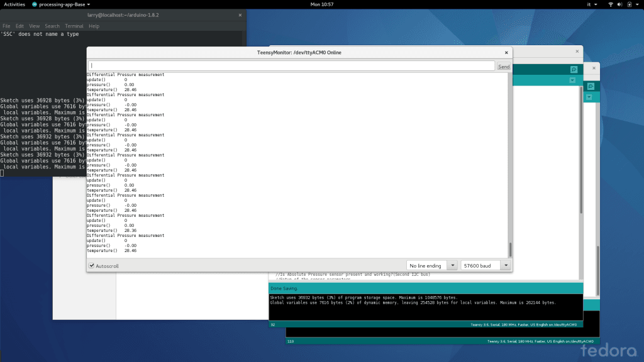The width and height of the screenshot is (644, 362).
Task: Click line number 92 in front Arduino status bar
Action: pos(273,325)
